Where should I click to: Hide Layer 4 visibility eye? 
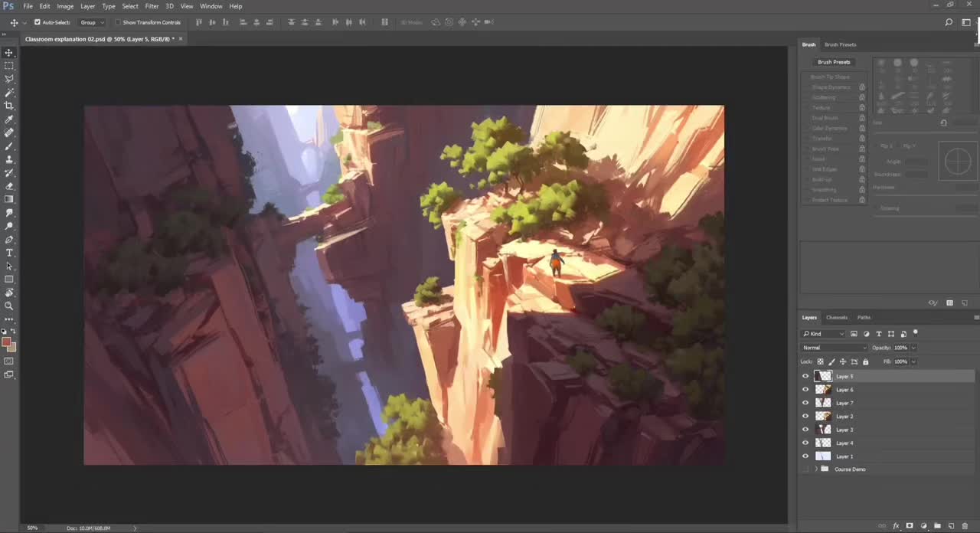click(805, 443)
